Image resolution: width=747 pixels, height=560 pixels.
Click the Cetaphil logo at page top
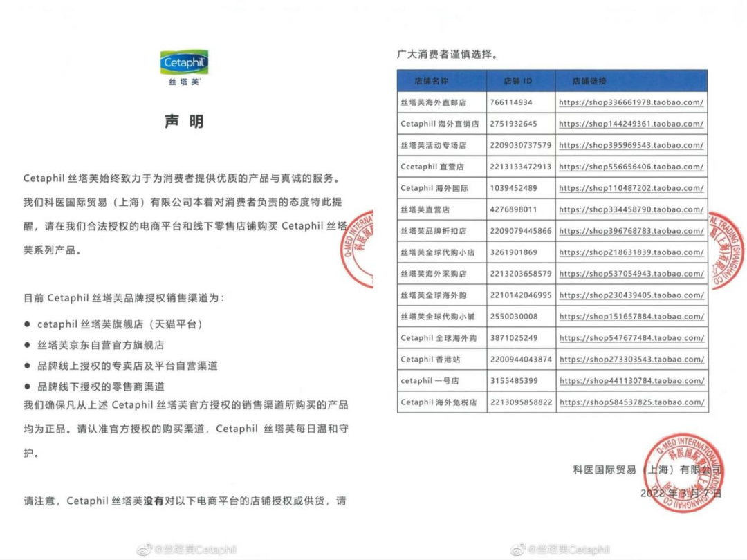point(184,64)
